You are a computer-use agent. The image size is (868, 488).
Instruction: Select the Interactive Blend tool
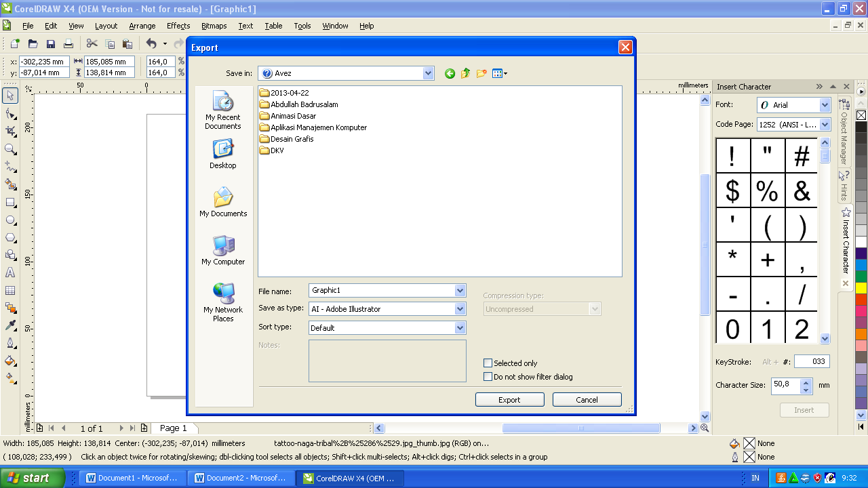click(x=10, y=308)
